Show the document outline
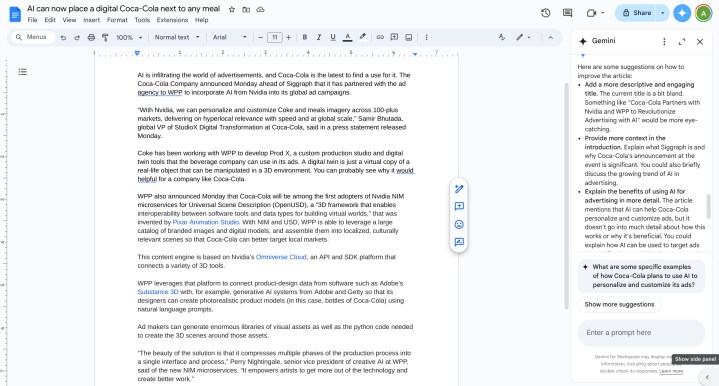Screen dimensions: 719x386 22,72
